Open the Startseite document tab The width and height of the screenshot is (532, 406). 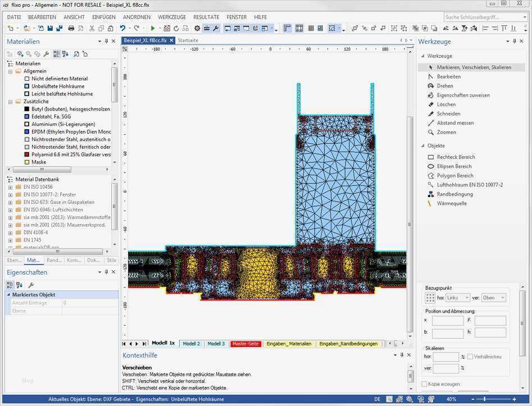tap(188, 40)
